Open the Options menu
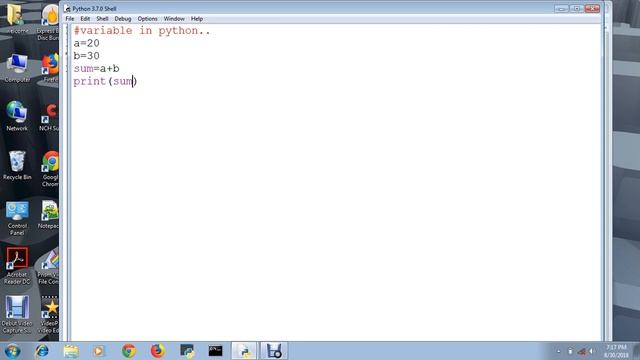Viewport: 640px width, 360px height. pos(147,19)
